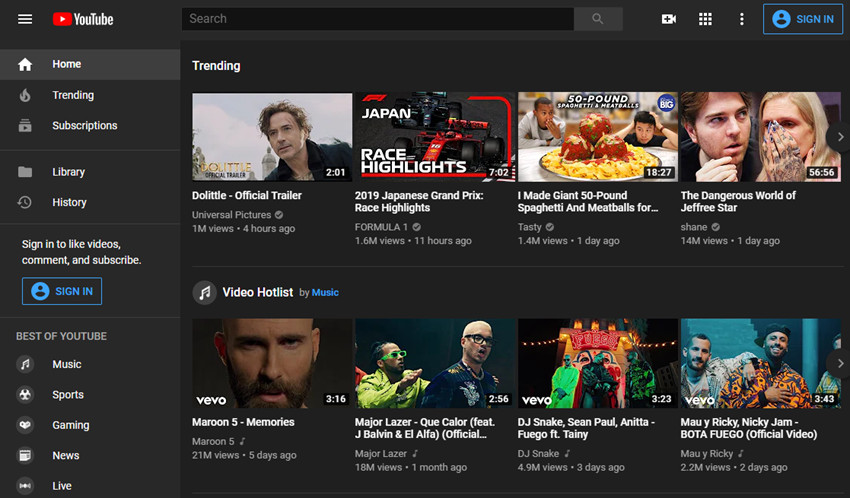The width and height of the screenshot is (850, 498).
Task: Click verified badge next to Tasty
Action: pyautogui.click(x=550, y=227)
